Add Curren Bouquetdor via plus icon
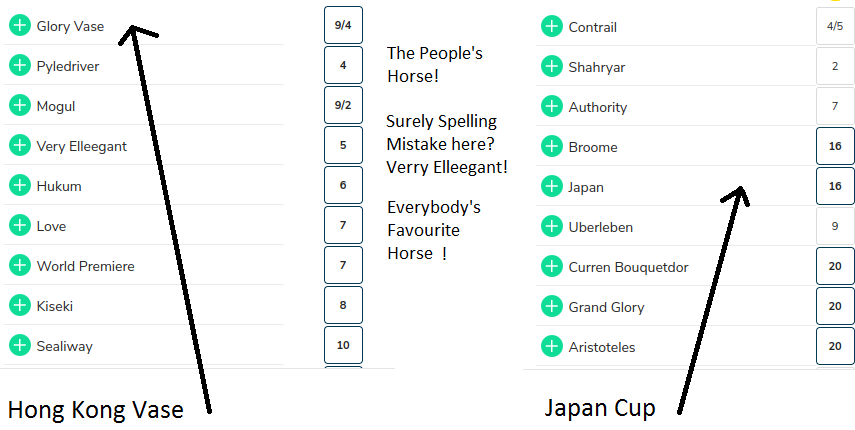This screenshot has height=430, width=855. pyautogui.click(x=552, y=267)
